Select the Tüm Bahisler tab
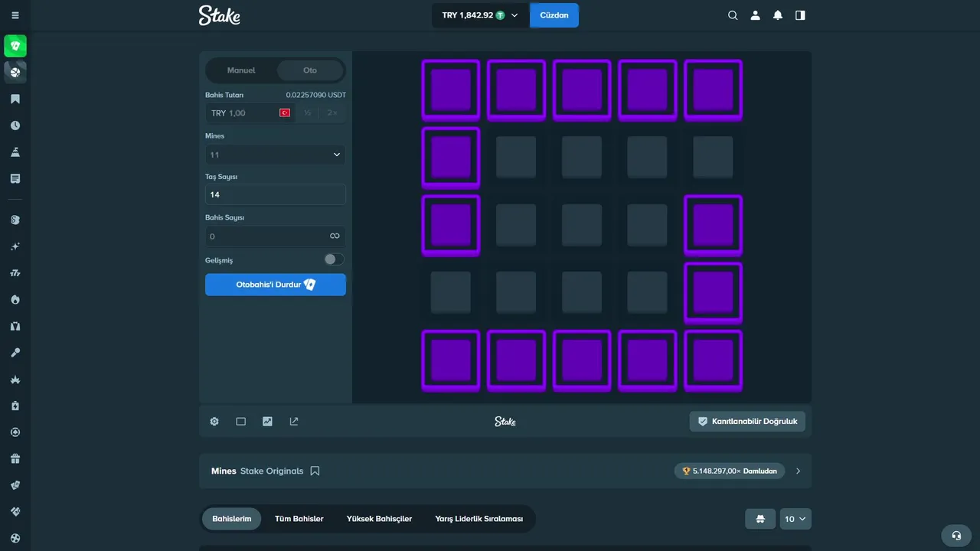Viewport: 980px width, 551px height. pos(299,519)
